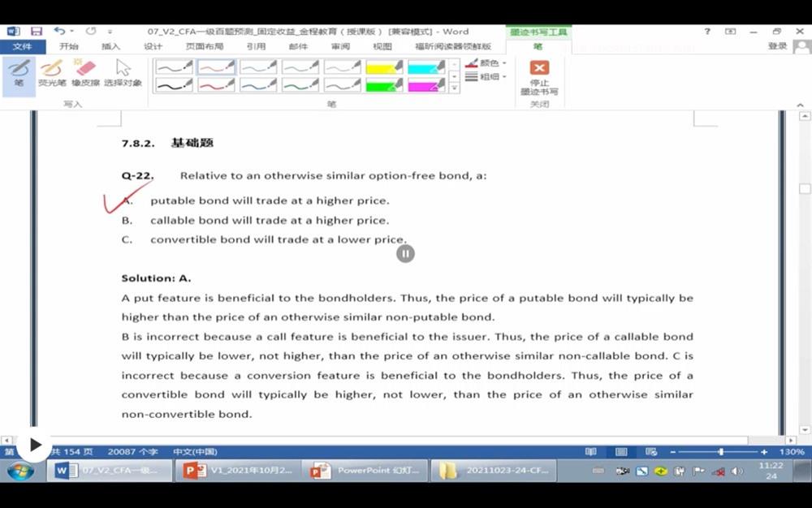Select the Highlighter (荧光笔) tool
Image resolution: width=812 pixels, height=508 pixels.
pyautogui.click(x=52, y=74)
